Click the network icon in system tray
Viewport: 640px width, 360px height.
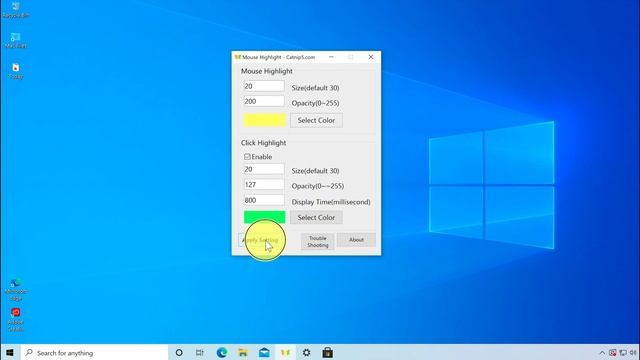pos(623,353)
